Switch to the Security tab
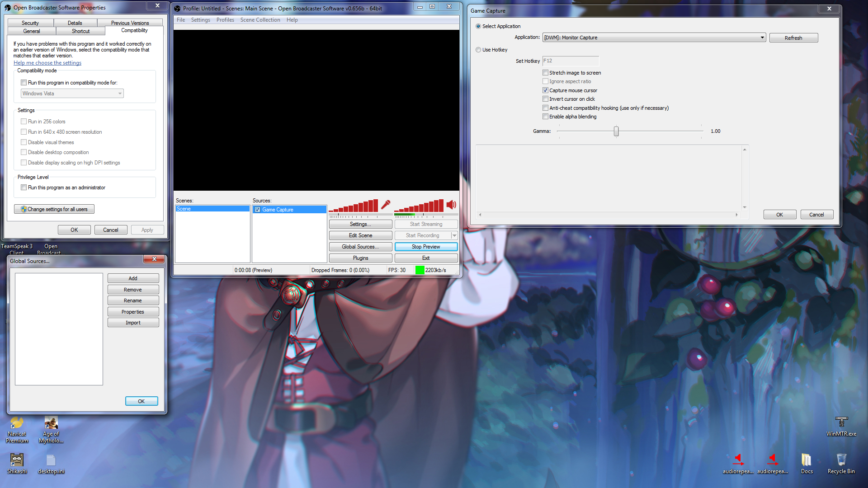The height and width of the screenshot is (488, 868). (30, 23)
